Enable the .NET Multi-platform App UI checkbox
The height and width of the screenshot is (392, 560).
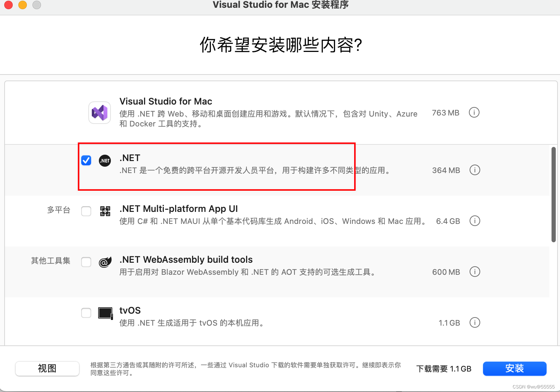click(86, 211)
